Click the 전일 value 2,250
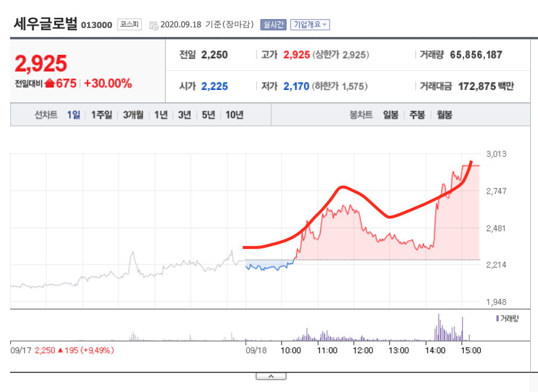Image resolution: width=538 pixels, height=392 pixels. pyautogui.click(x=214, y=55)
